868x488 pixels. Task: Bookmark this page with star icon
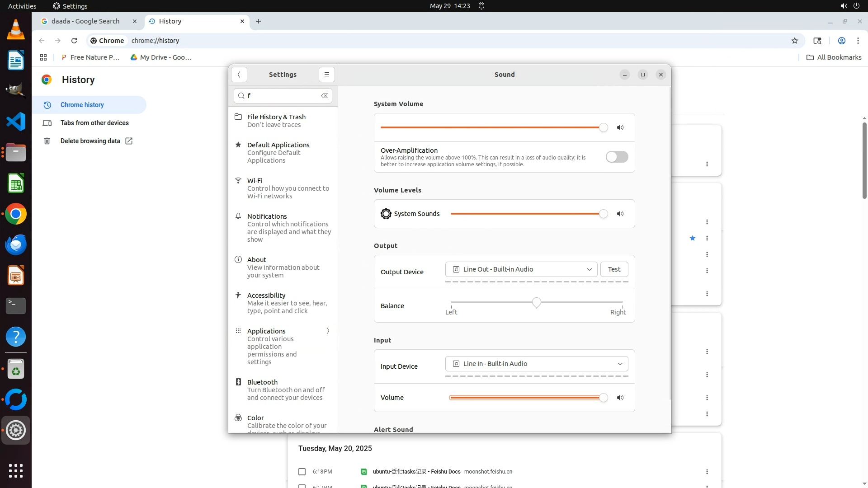coord(795,41)
